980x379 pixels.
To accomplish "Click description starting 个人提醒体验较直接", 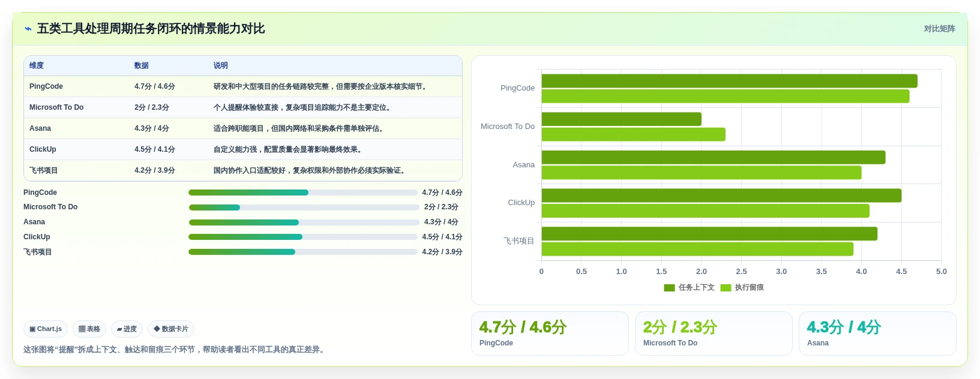I will (304, 107).
